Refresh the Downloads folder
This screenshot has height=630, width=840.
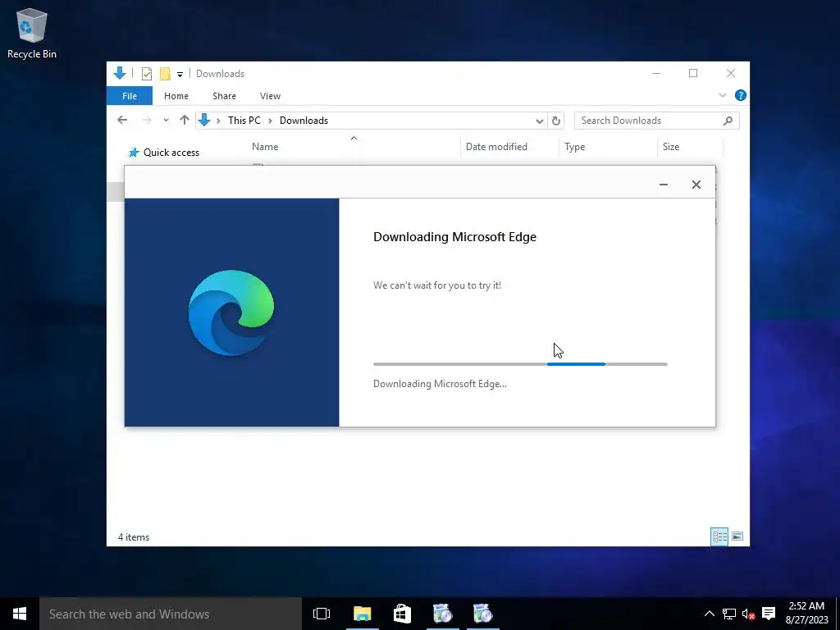tap(556, 121)
